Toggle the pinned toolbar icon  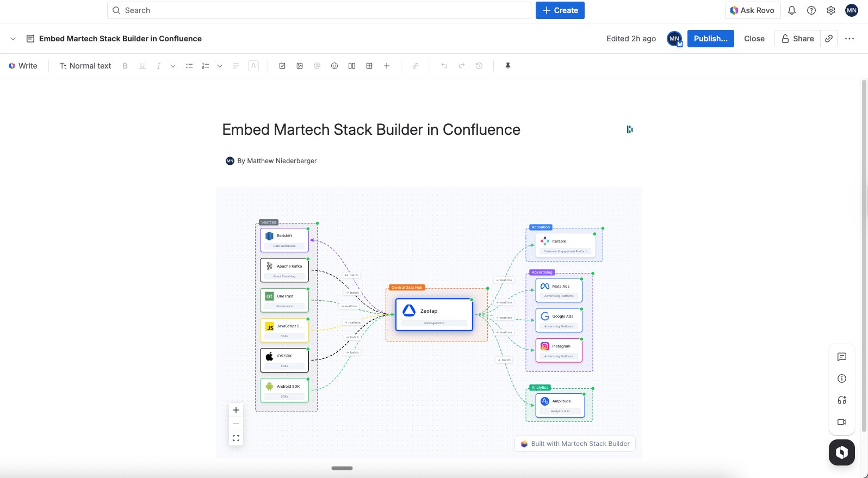coord(508,66)
